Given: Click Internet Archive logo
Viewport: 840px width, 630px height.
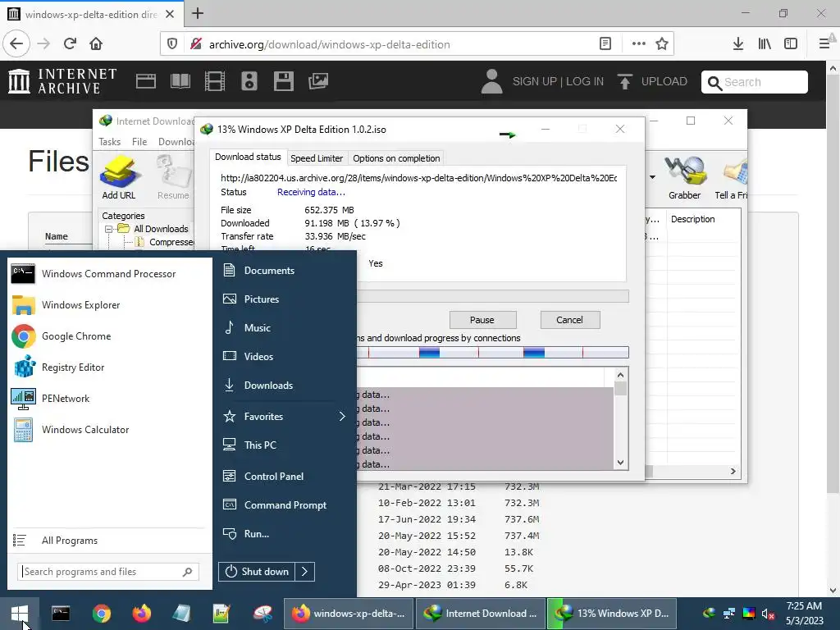Looking at the screenshot, I should coord(62,81).
